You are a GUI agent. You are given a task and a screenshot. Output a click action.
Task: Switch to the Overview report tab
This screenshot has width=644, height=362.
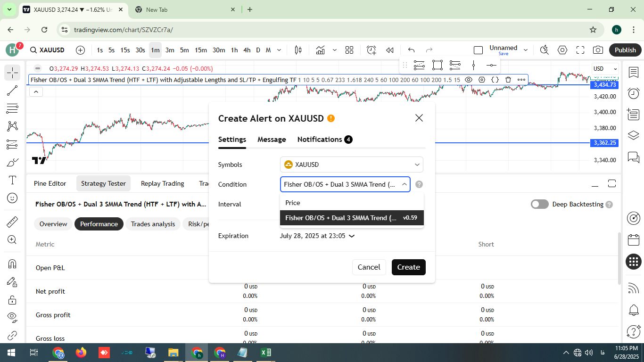(x=53, y=224)
